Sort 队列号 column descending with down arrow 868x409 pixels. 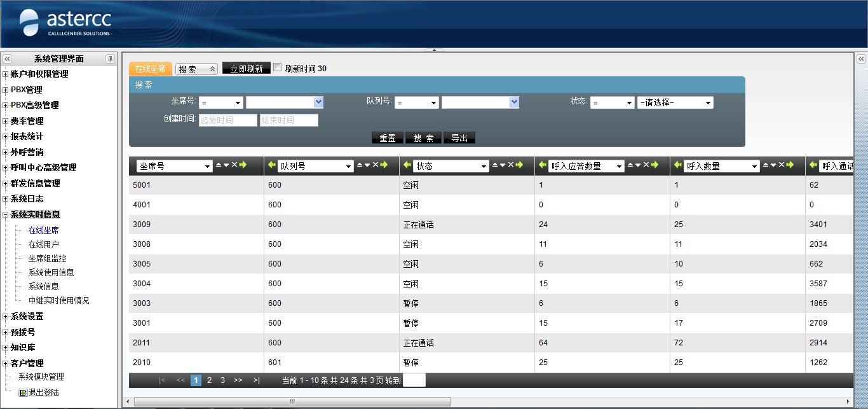pos(367,165)
